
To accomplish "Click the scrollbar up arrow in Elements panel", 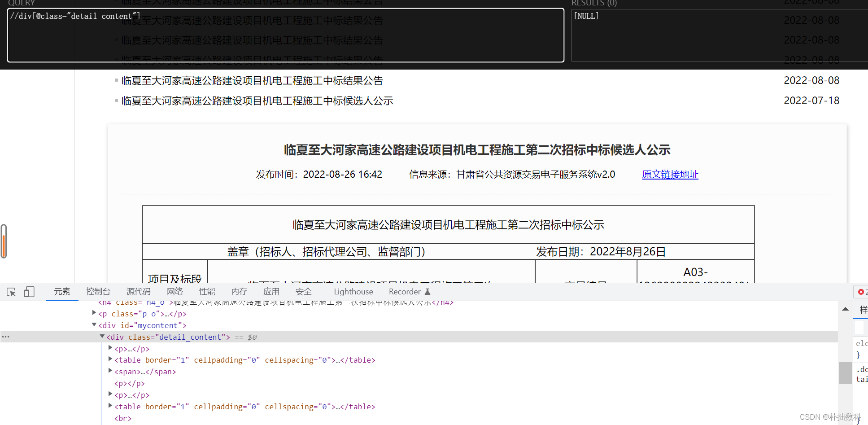I will tap(845, 309).
